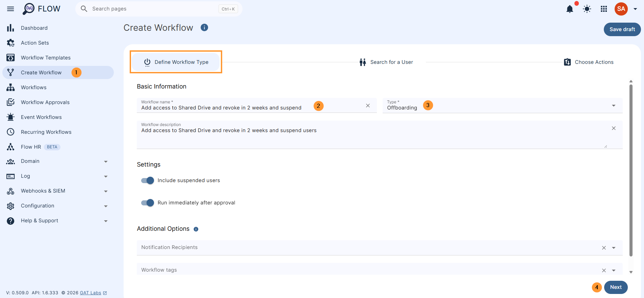Image resolution: width=644 pixels, height=298 pixels.
Task: Click the Recurring Workflows clock icon
Action: pos(10,132)
